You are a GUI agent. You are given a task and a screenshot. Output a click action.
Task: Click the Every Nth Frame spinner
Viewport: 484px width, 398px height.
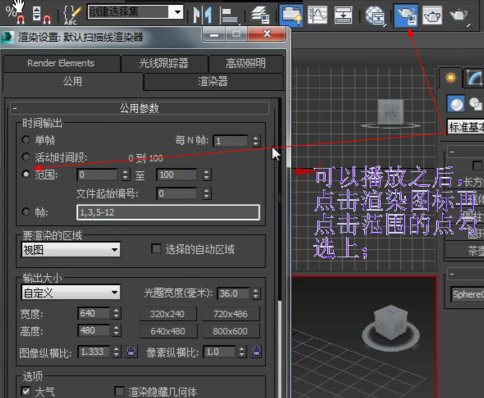[256, 141]
